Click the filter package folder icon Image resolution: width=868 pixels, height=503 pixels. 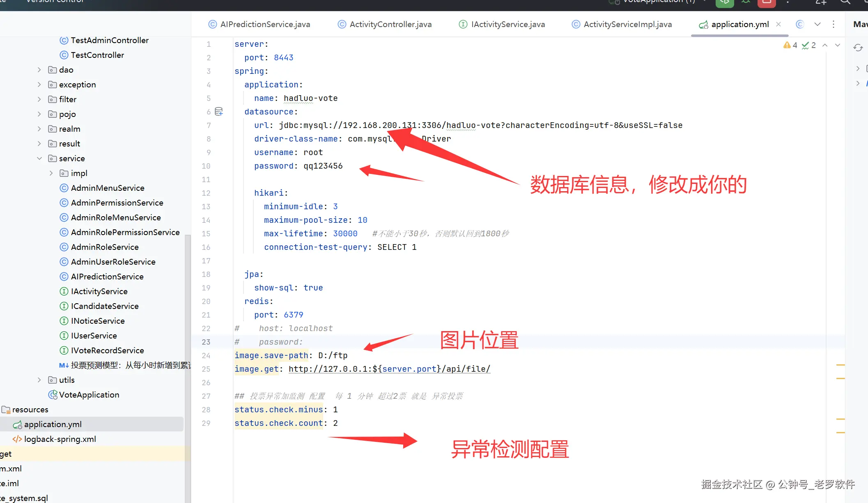click(52, 99)
